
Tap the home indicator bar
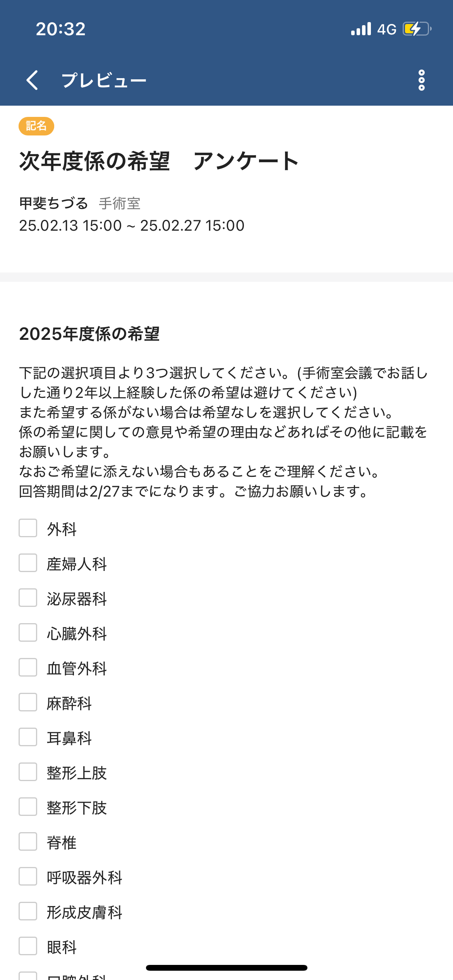click(x=226, y=968)
